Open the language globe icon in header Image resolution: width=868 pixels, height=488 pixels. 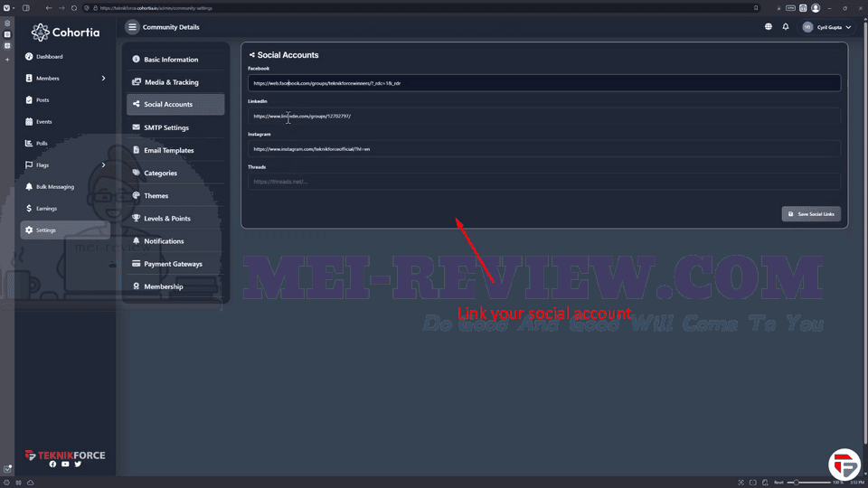pos(769,26)
